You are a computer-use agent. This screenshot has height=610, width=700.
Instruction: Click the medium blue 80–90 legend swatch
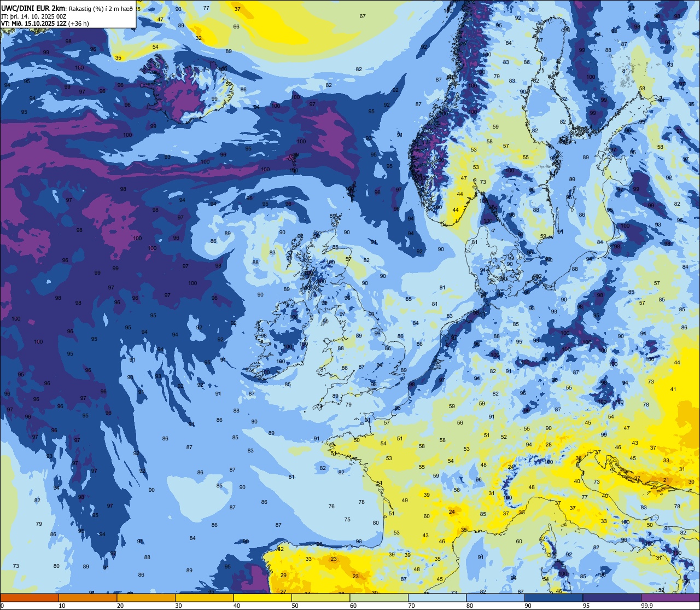click(495, 598)
